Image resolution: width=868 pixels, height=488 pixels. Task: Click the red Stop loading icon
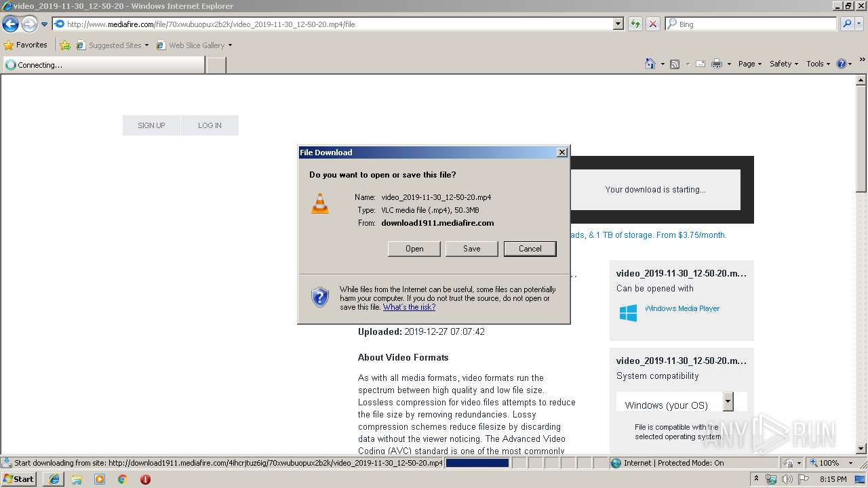click(652, 24)
